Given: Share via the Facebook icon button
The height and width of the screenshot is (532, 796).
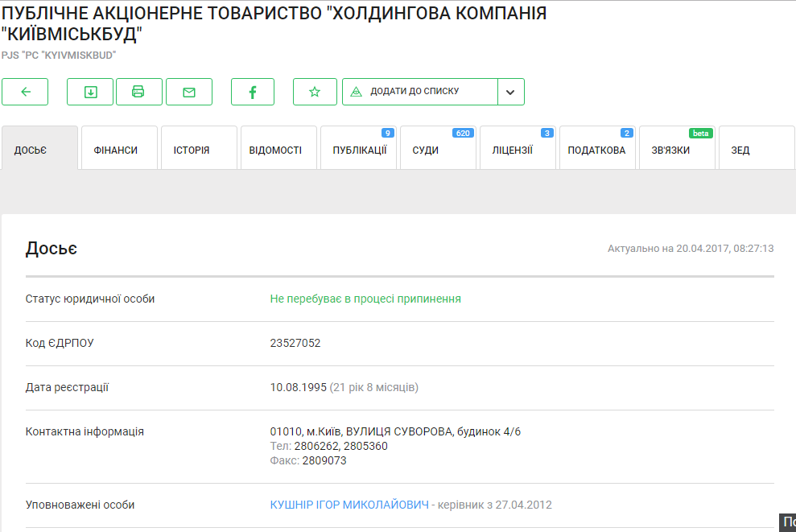Looking at the screenshot, I should click(253, 92).
